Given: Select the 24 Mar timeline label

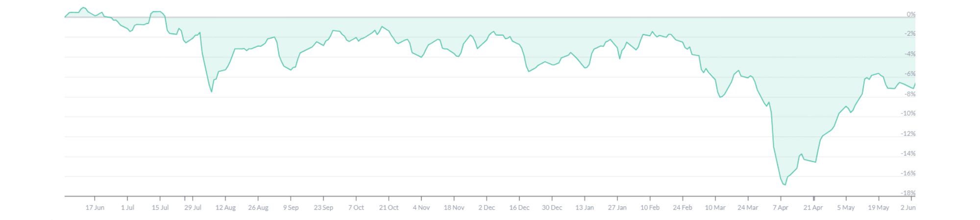Looking at the screenshot, I should pos(748,207).
